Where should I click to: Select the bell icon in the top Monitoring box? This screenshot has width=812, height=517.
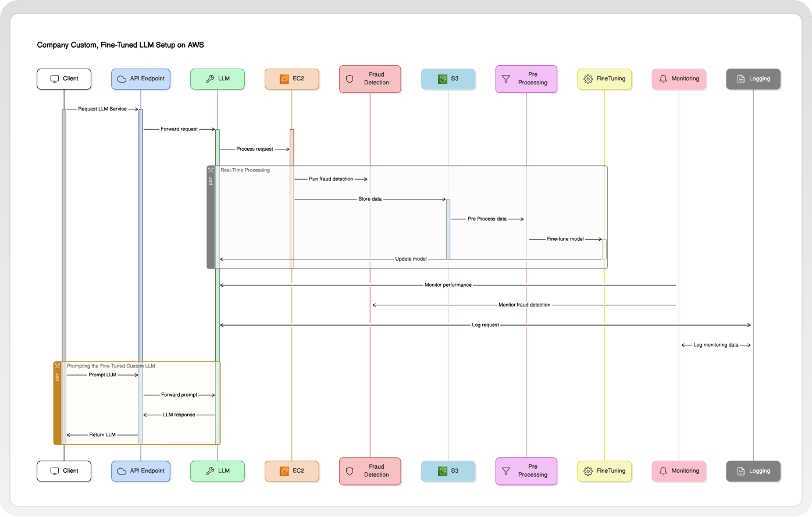tap(663, 79)
